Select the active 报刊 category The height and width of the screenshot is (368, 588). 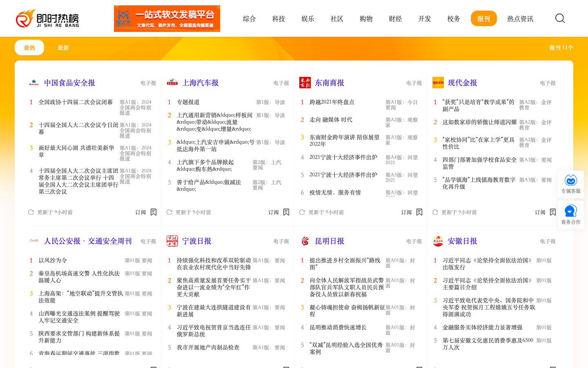click(484, 18)
